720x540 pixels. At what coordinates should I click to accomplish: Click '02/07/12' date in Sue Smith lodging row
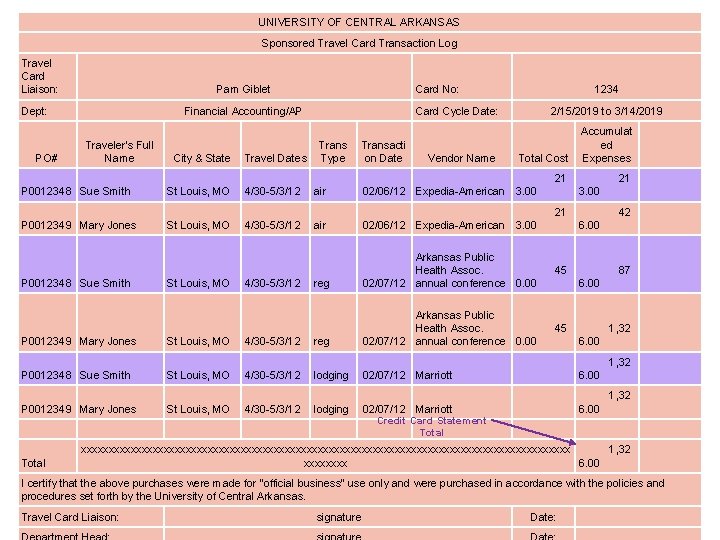(x=384, y=369)
